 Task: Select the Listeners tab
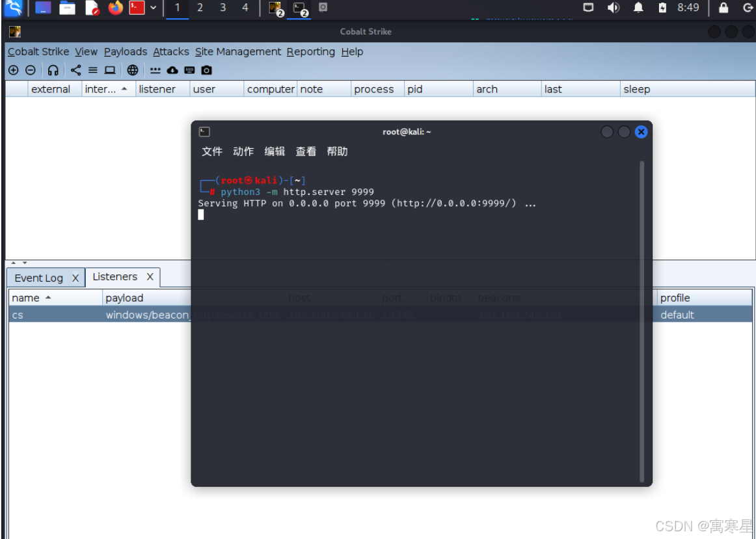pos(115,276)
